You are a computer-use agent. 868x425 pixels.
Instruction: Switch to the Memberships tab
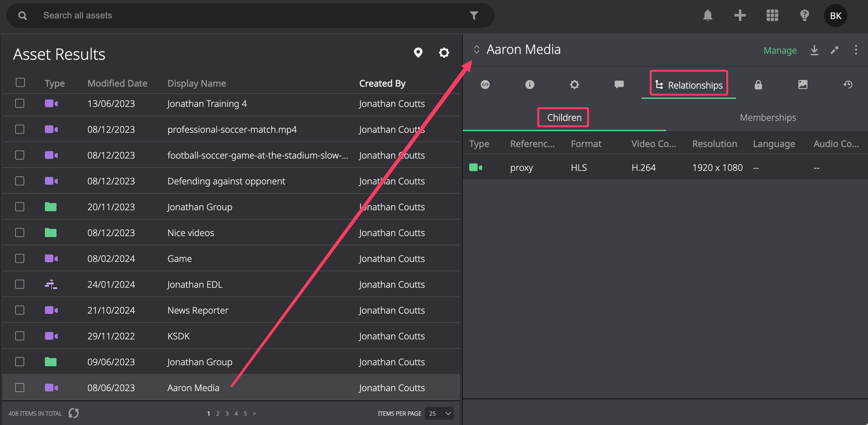point(768,118)
